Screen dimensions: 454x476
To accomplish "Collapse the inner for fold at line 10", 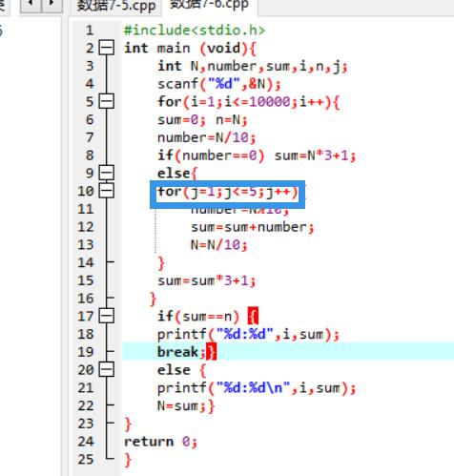I will point(106,191).
